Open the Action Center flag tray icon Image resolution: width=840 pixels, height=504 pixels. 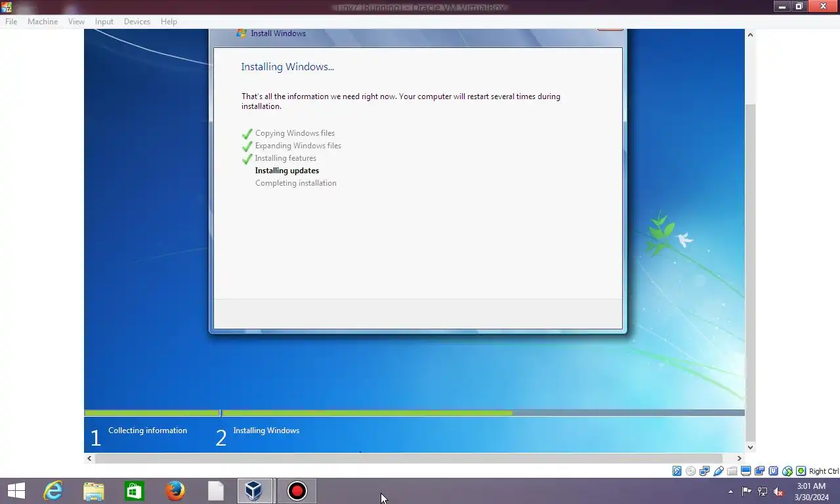click(747, 492)
